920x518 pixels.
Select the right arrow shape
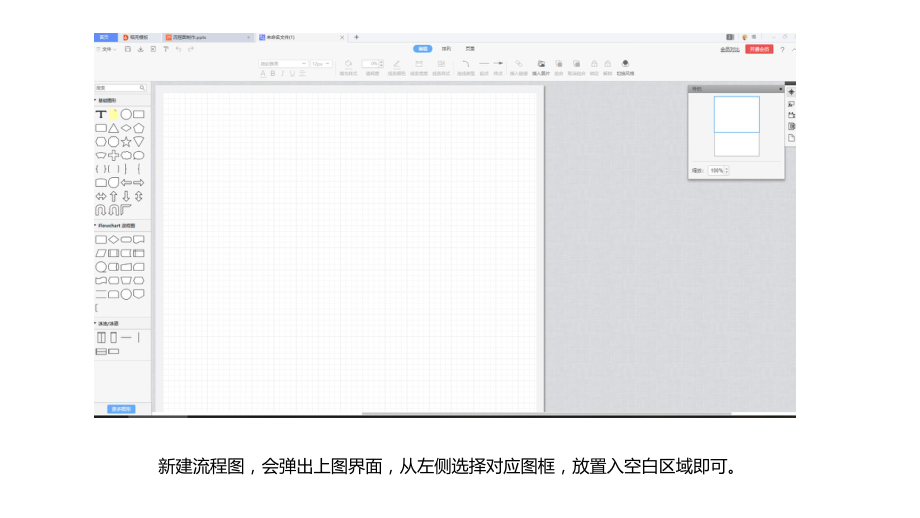[139, 183]
